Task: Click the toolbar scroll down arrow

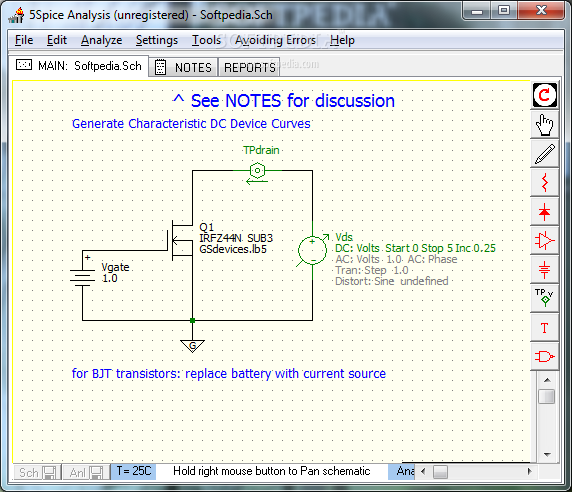Action: point(547,454)
